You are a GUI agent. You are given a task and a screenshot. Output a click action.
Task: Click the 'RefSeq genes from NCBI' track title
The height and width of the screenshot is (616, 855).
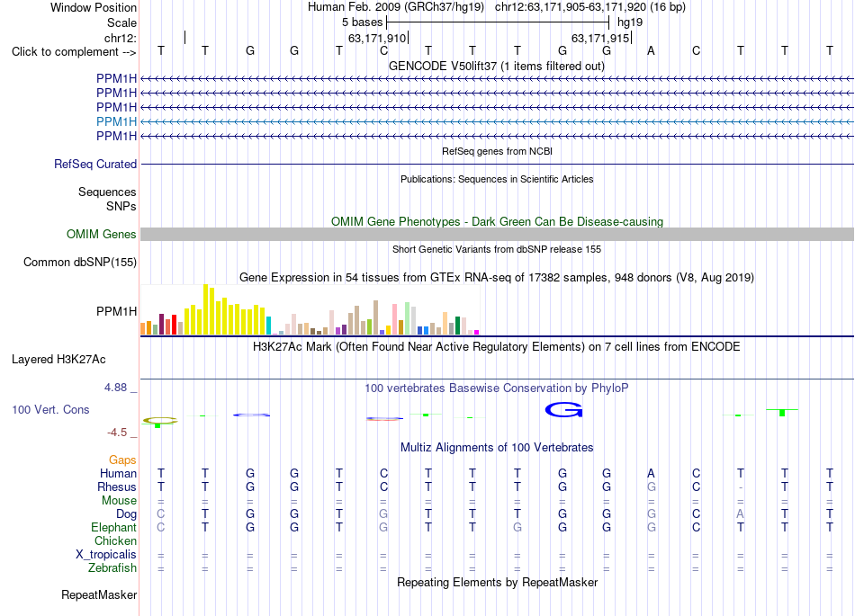(x=497, y=151)
